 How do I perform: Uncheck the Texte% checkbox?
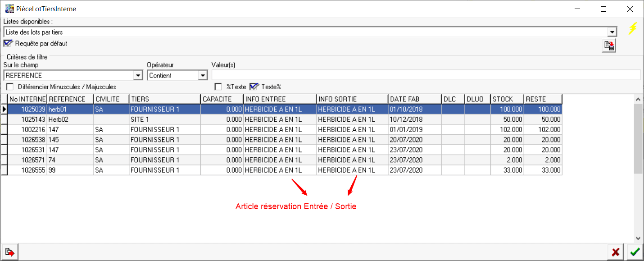[254, 87]
